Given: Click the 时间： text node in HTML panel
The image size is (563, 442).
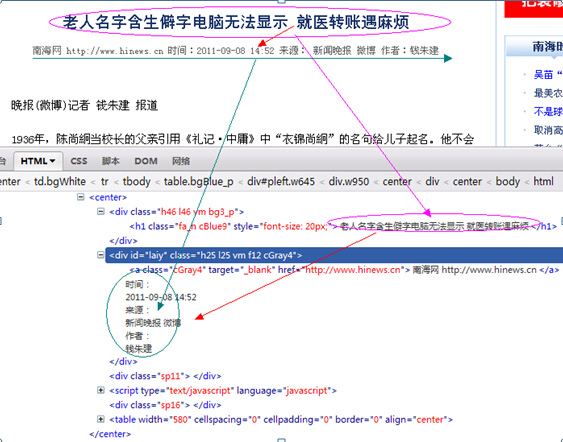Looking at the screenshot, I should click(137, 284).
